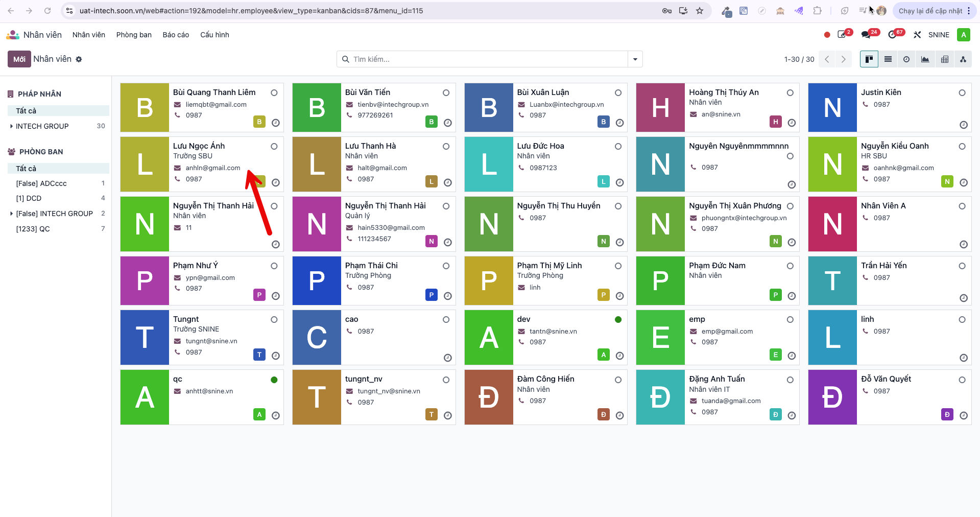Image resolution: width=980 pixels, height=517 pixels.
Task: Open the hierarchy org chart view
Action: [x=963, y=59]
